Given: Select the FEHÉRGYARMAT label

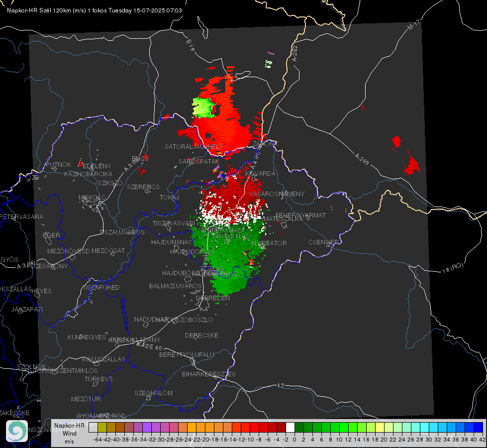Looking at the screenshot, I should click(300, 215).
